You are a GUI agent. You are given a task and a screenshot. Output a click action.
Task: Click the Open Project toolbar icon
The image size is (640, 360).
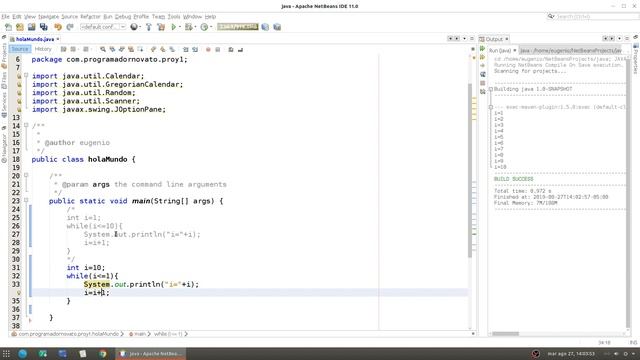tap(31, 27)
